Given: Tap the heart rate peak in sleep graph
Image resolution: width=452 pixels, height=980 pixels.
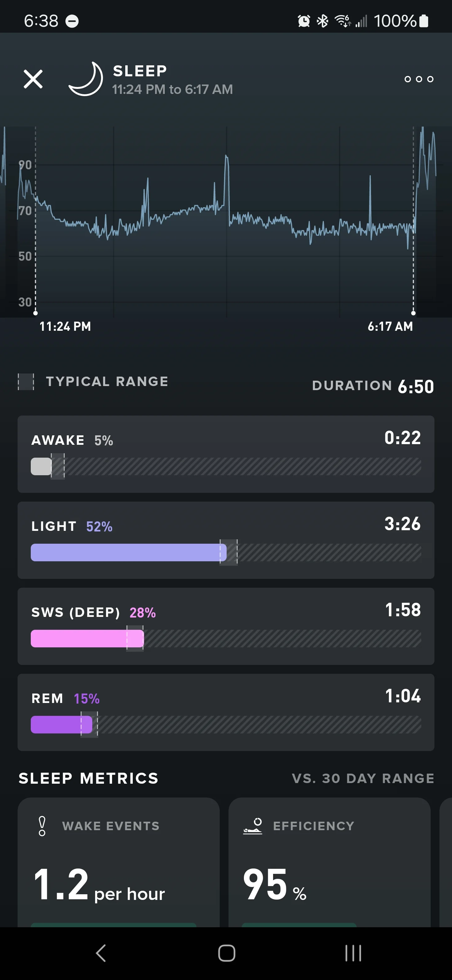Looking at the screenshot, I should (x=227, y=157).
